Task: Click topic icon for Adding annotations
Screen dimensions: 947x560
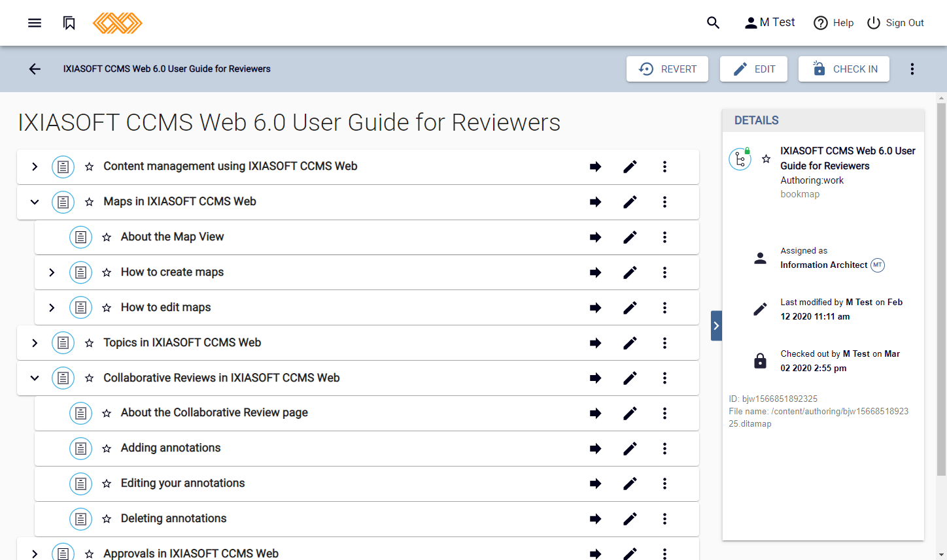Action: [x=80, y=448]
